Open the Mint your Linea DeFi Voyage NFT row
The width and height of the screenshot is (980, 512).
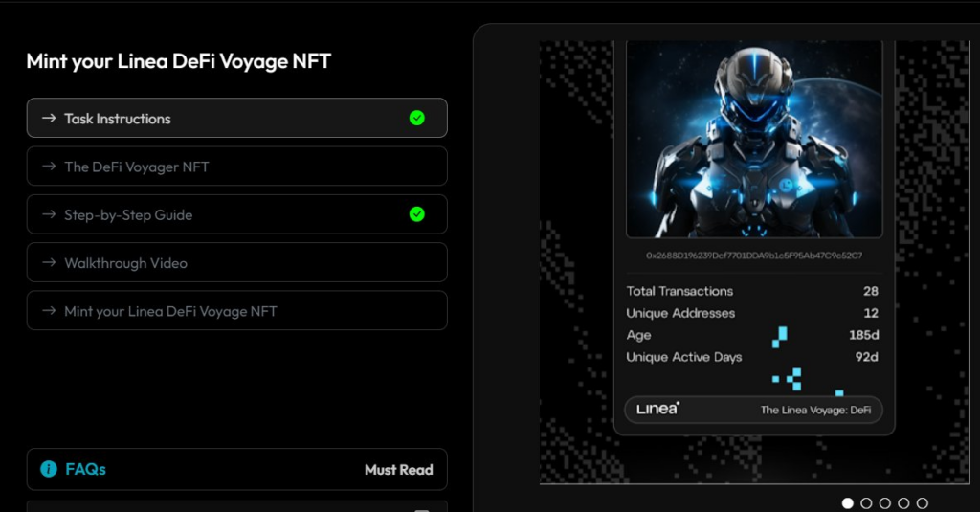[x=237, y=311]
